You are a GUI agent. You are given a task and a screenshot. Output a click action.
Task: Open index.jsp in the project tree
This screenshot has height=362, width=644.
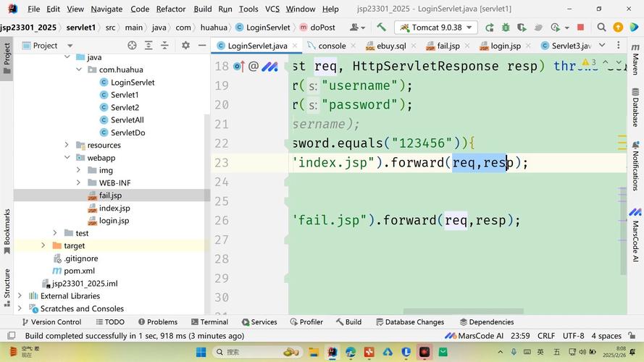[114, 209]
